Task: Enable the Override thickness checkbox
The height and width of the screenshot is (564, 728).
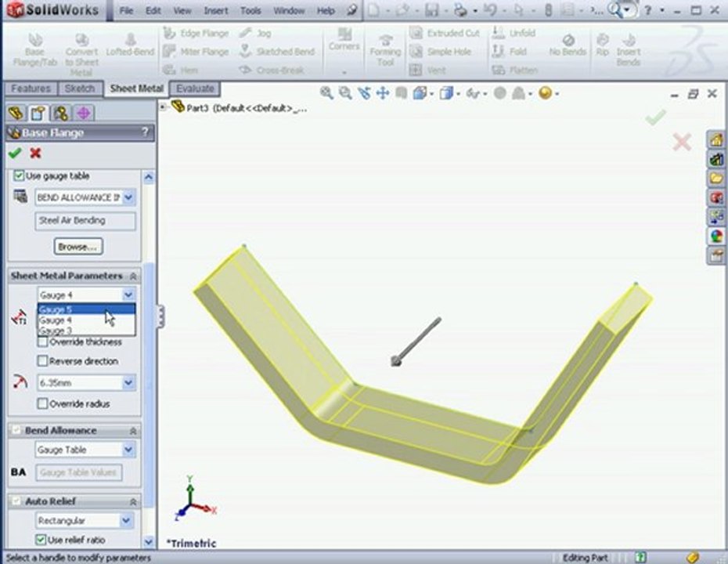Action: coord(43,342)
